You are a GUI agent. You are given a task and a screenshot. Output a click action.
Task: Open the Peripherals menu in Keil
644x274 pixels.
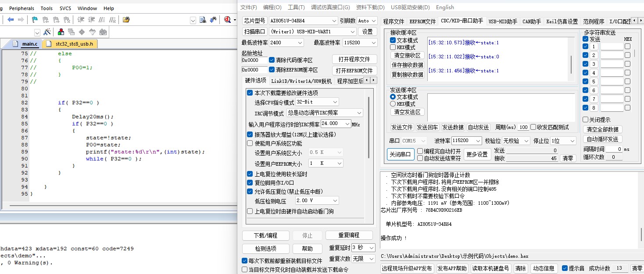point(21,8)
